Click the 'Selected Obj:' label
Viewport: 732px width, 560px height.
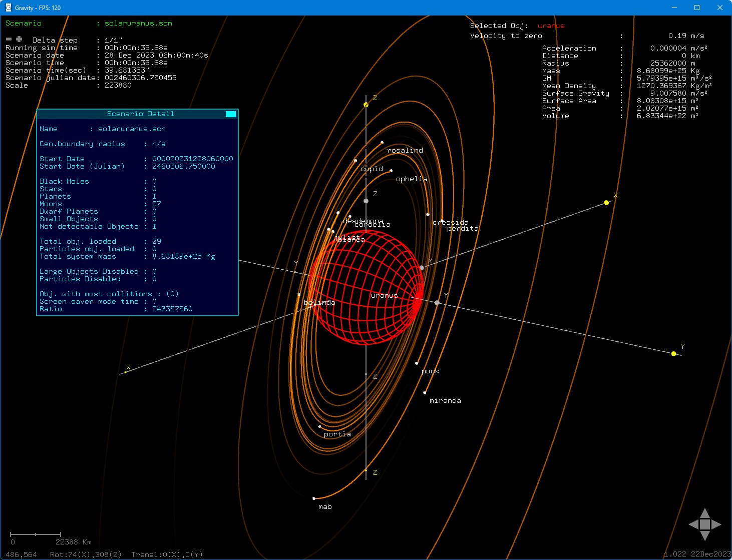pos(500,26)
